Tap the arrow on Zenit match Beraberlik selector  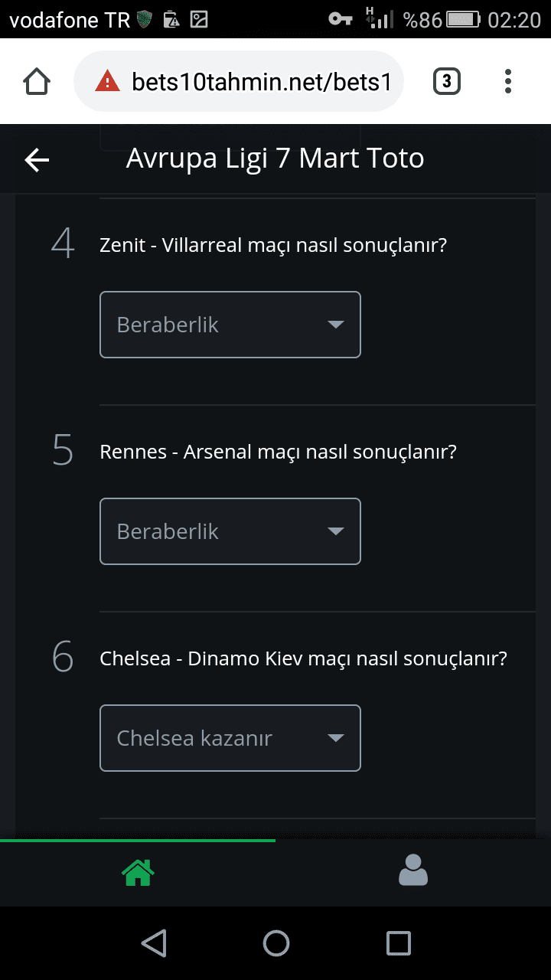(335, 325)
